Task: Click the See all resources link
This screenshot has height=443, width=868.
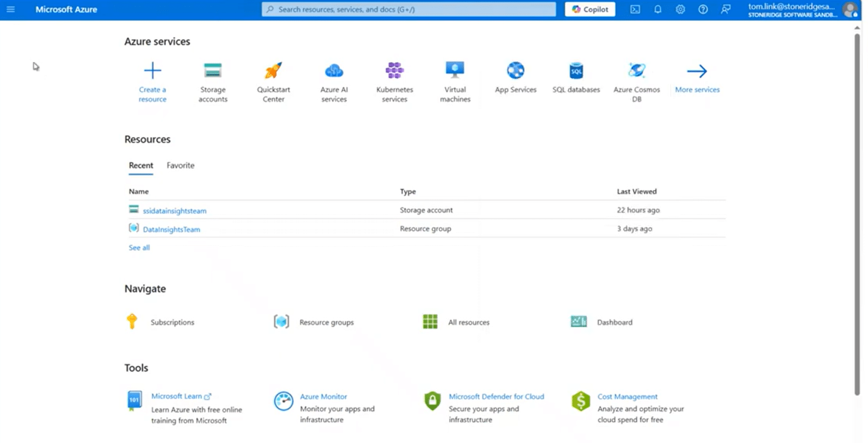Action: [x=139, y=248]
